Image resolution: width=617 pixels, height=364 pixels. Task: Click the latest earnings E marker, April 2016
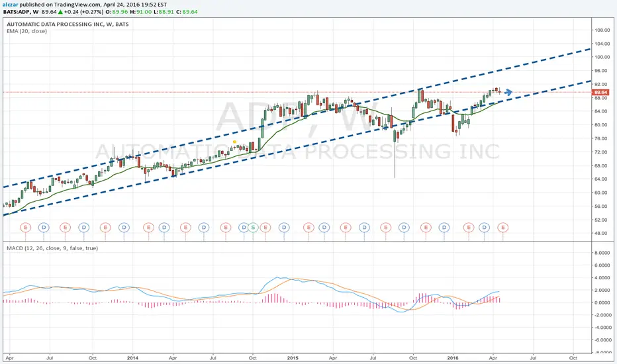click(x=503, y=228)
